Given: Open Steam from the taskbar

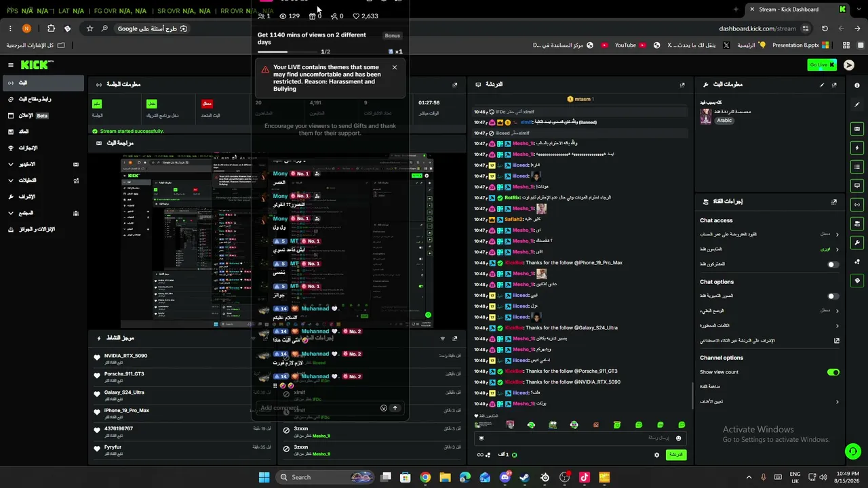Looking at the screenshot, I should tap(524, 477).
